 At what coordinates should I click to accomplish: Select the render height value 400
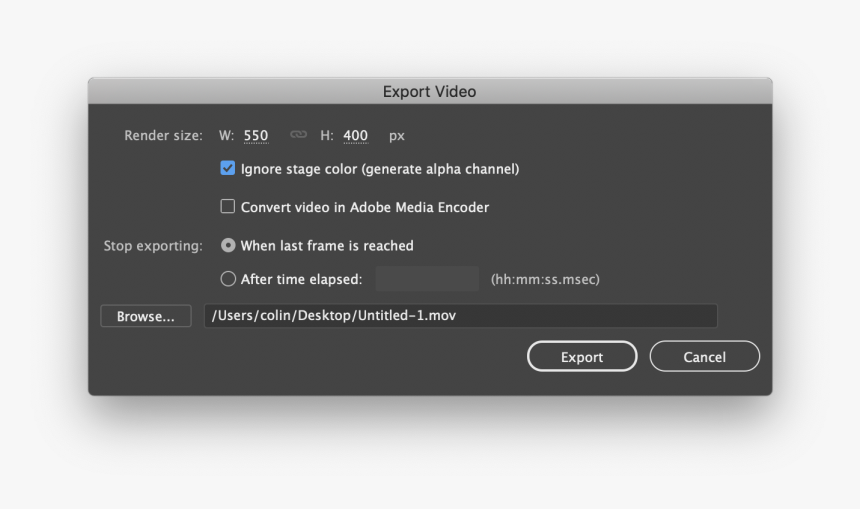pos(355,135)
